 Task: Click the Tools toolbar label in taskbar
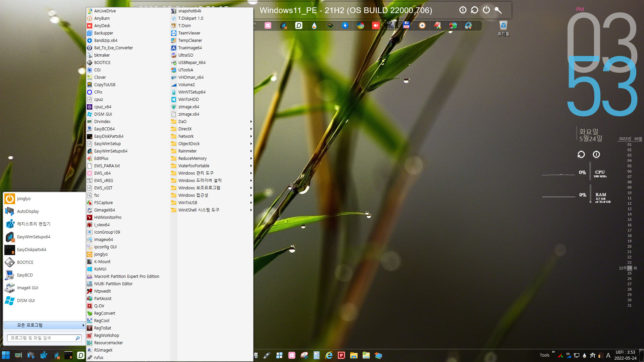544,355
